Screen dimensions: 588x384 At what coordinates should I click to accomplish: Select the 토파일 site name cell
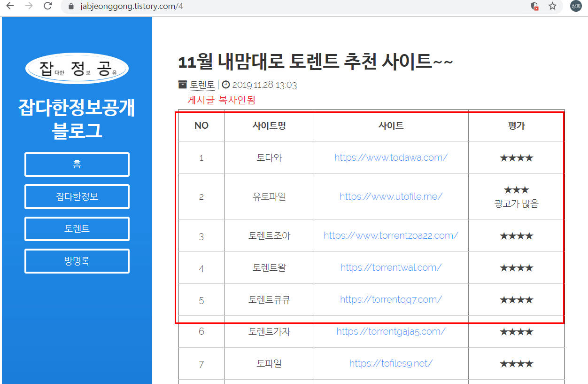(269, 363)
